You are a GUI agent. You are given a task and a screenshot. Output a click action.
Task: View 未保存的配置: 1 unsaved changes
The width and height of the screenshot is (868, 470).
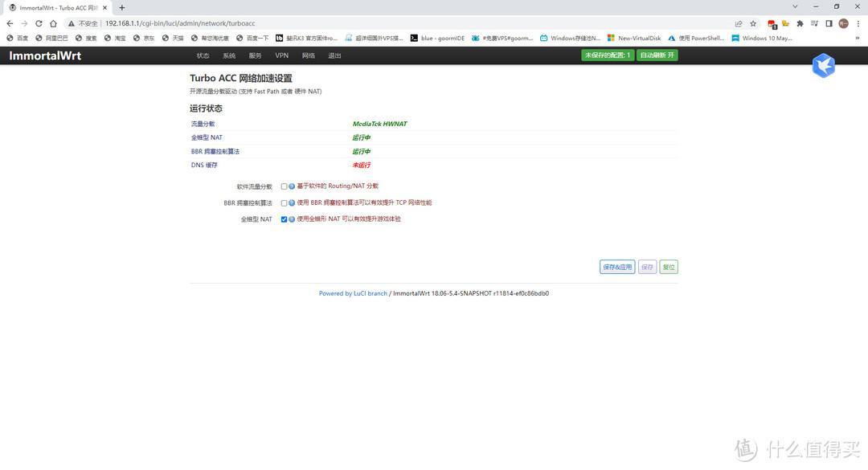(x=608, y=55)
